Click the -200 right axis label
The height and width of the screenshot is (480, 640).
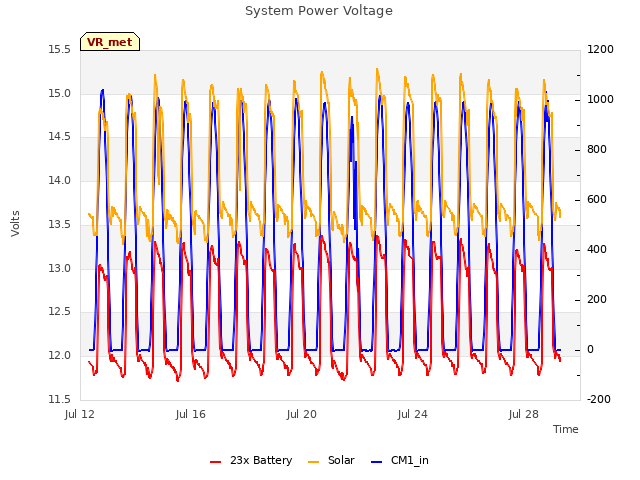599,399
